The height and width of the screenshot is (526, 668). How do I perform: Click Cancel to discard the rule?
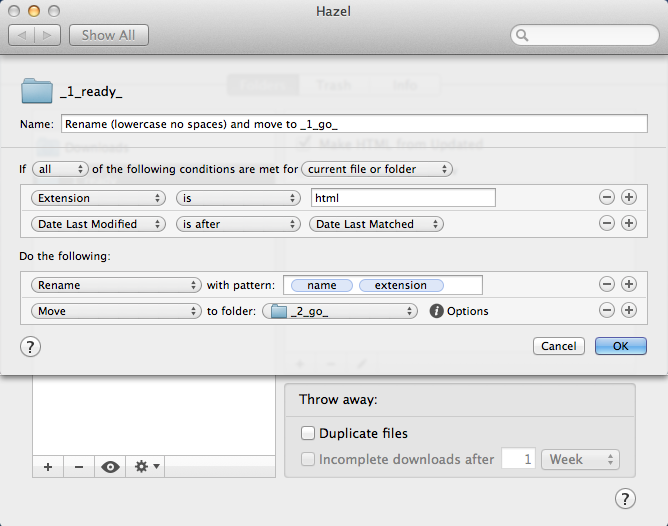(x=559, y=346)
